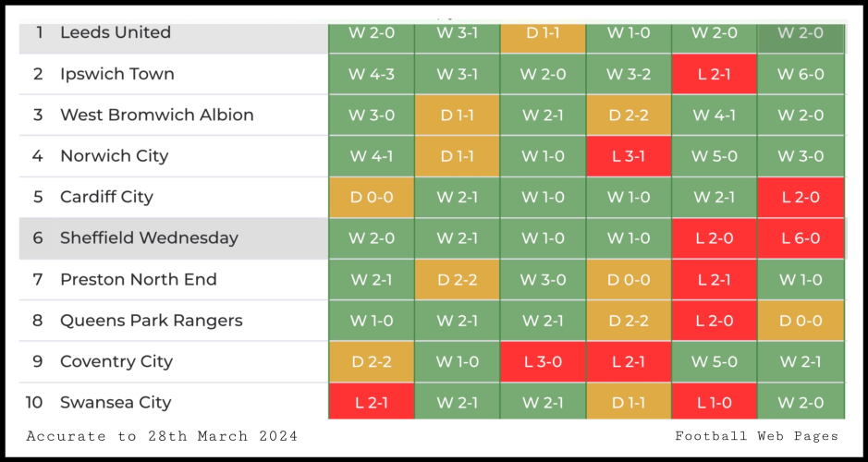Image resolution: width=868 pixels, height=462 pixels.
Task: Click Swansea City's L 1-0 result
Action: 714,403
